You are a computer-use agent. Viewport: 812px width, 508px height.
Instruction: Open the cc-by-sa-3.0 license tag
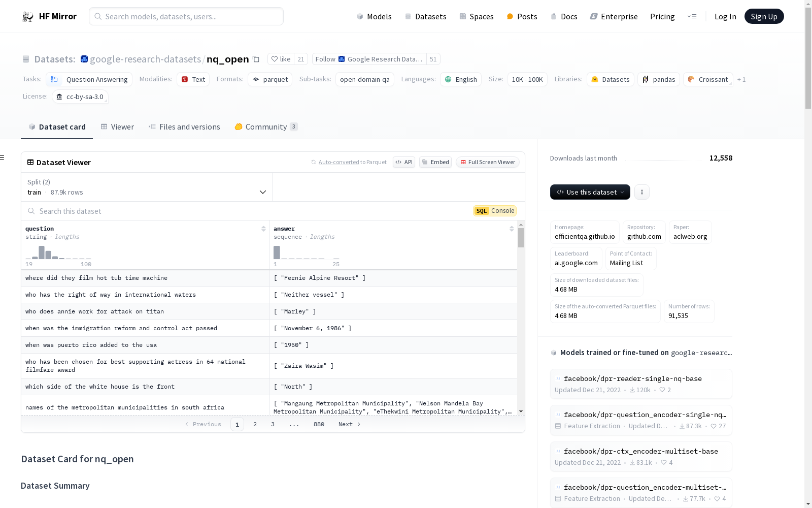tap(80, 97)
